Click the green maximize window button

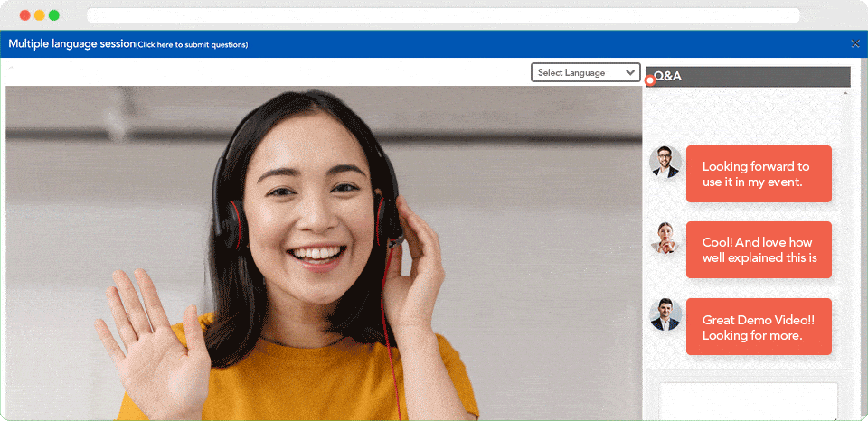(53, 15)
